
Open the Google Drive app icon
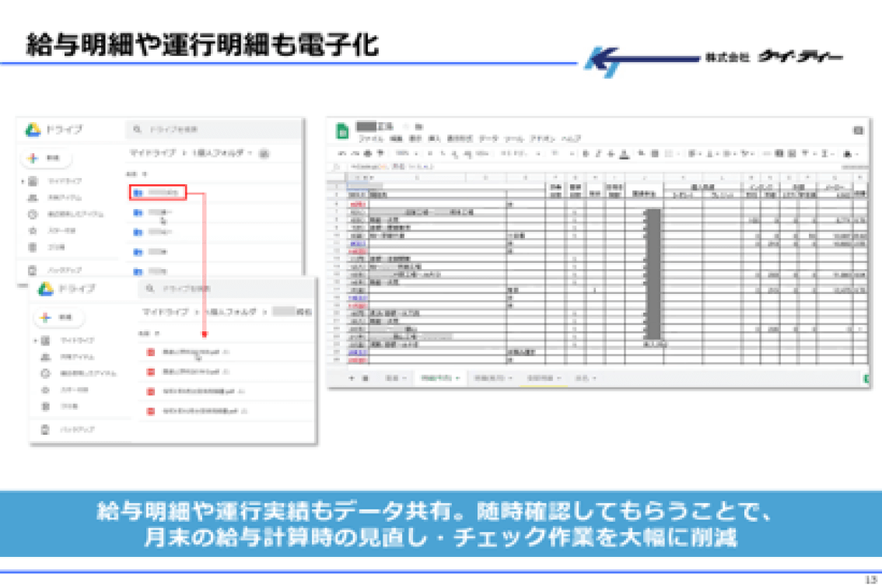(33, 130)
